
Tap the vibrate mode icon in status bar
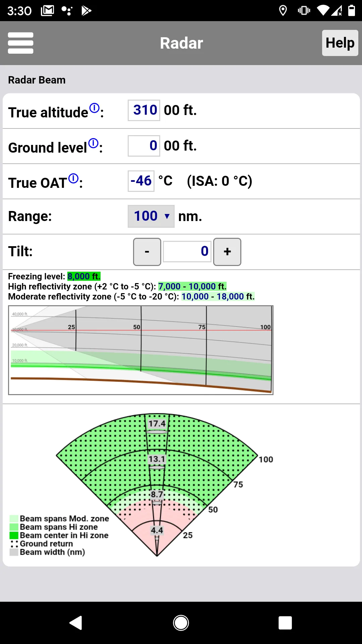click(304, 11)
